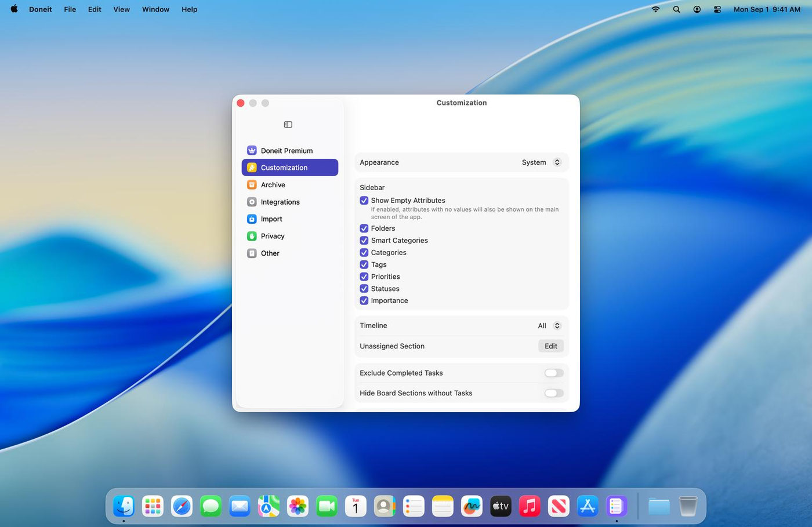Viewport: 812px width, 527px height.
Task: Open Control Center in menu bar
Action: pyautogui.click(x=717, y=9)
